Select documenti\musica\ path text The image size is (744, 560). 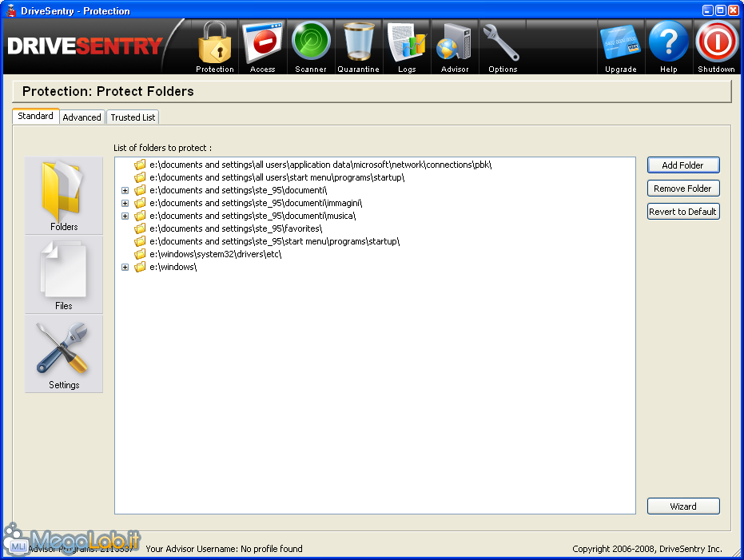click(253, 216)
